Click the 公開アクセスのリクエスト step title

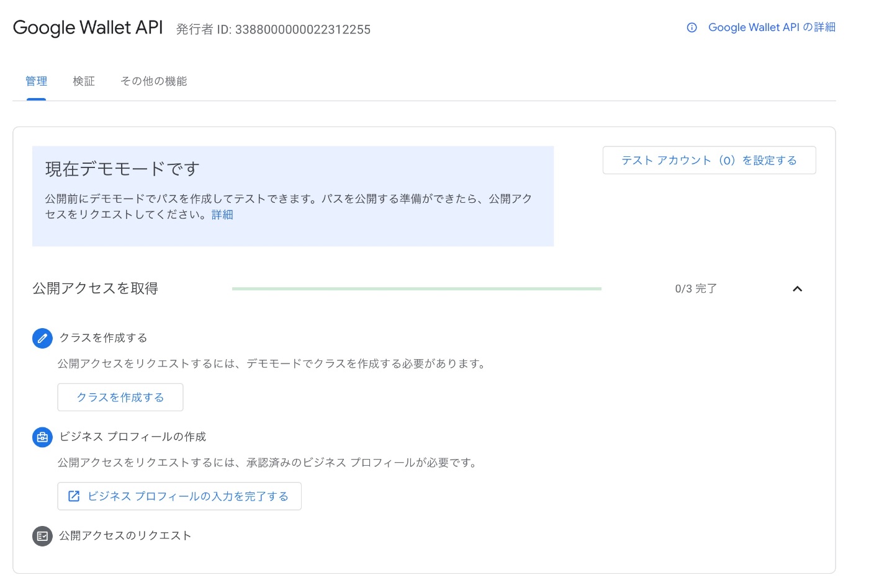[x=125, y=536]
